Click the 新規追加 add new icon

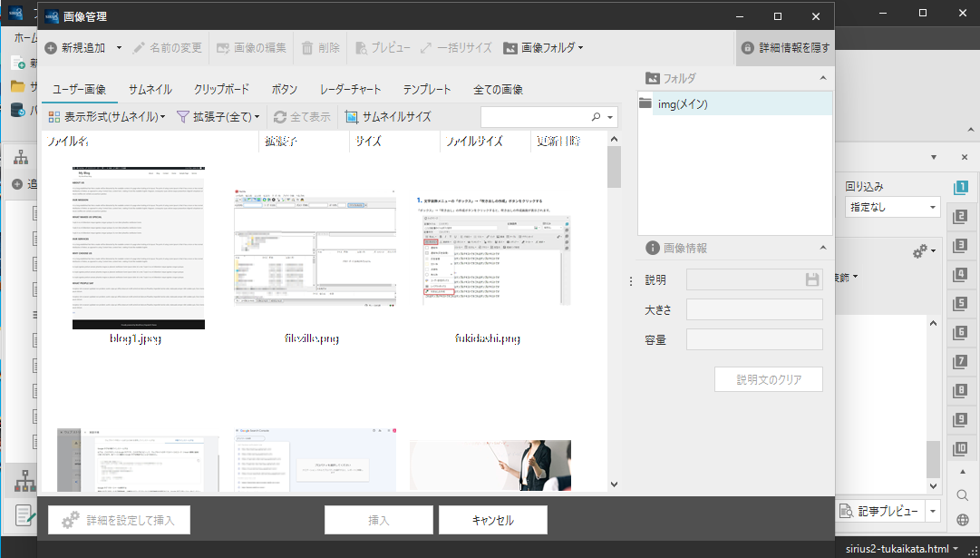pos(51,48)
